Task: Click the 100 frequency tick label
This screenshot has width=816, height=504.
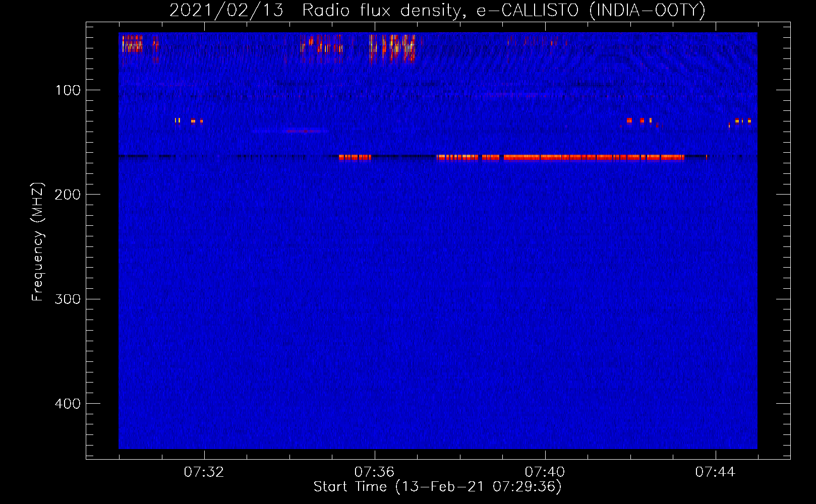Action: [68, 90]
